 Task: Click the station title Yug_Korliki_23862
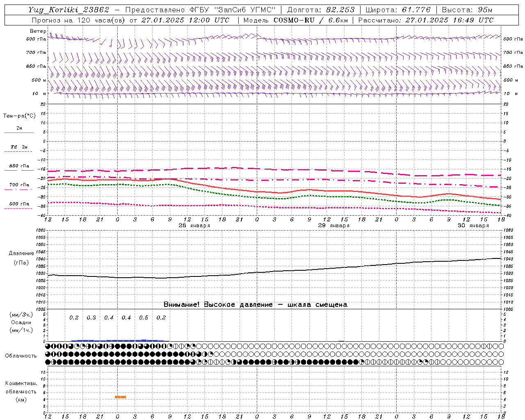click(69, 10)
